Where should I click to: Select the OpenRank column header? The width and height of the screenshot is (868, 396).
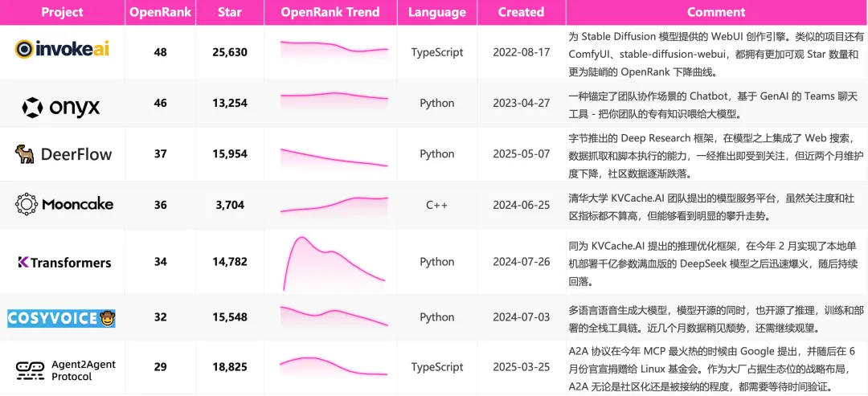tap(161, 12)
